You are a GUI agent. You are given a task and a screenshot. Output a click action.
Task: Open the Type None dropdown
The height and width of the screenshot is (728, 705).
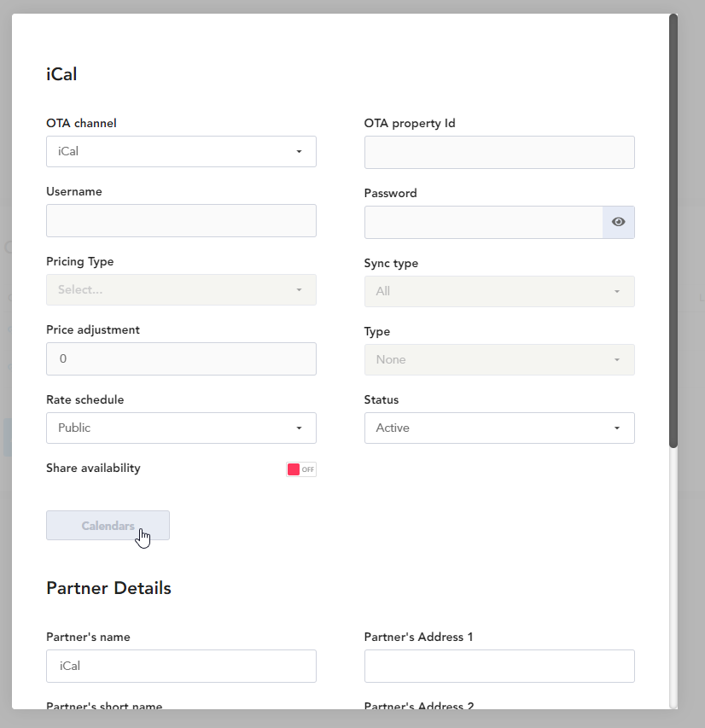tap(499, 359)
